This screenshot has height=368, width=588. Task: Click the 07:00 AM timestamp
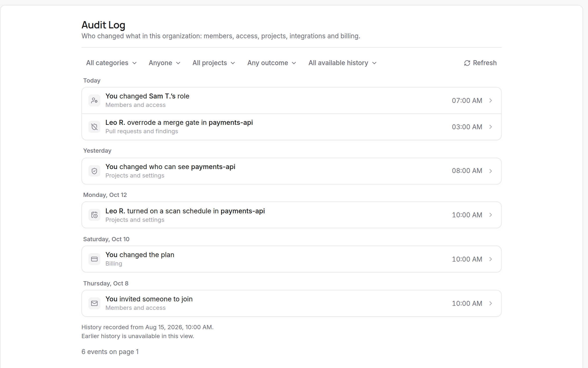click(x=467, y=100)
